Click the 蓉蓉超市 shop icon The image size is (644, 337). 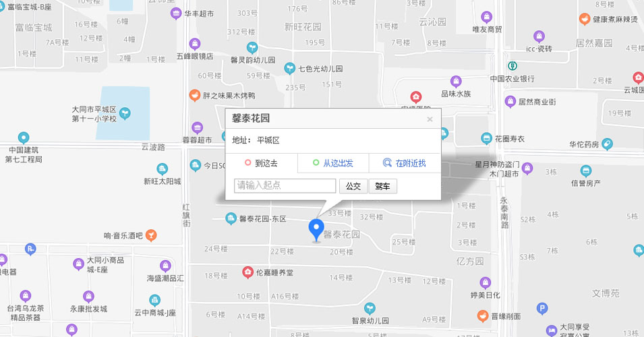click(197, 127)
